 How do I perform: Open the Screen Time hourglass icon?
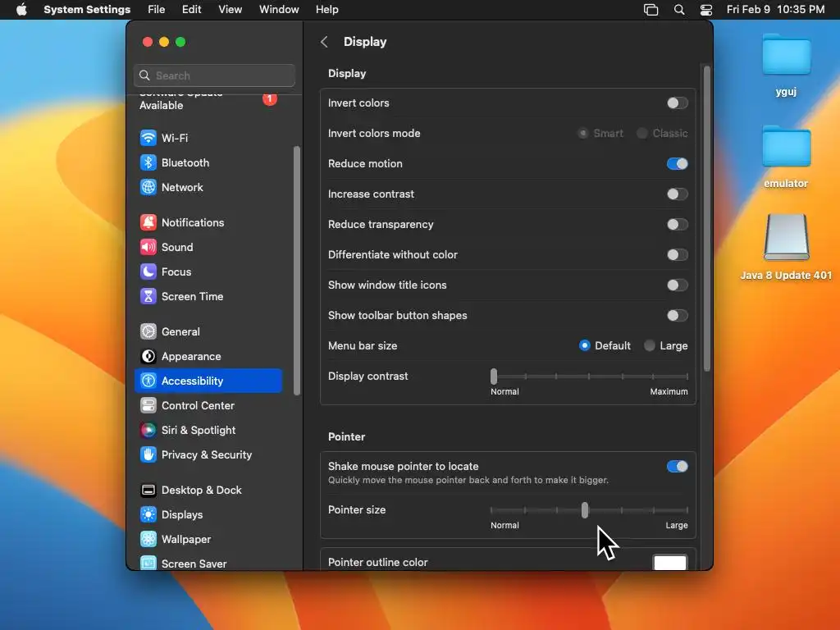pyautogui.click(x=148, y=296)
